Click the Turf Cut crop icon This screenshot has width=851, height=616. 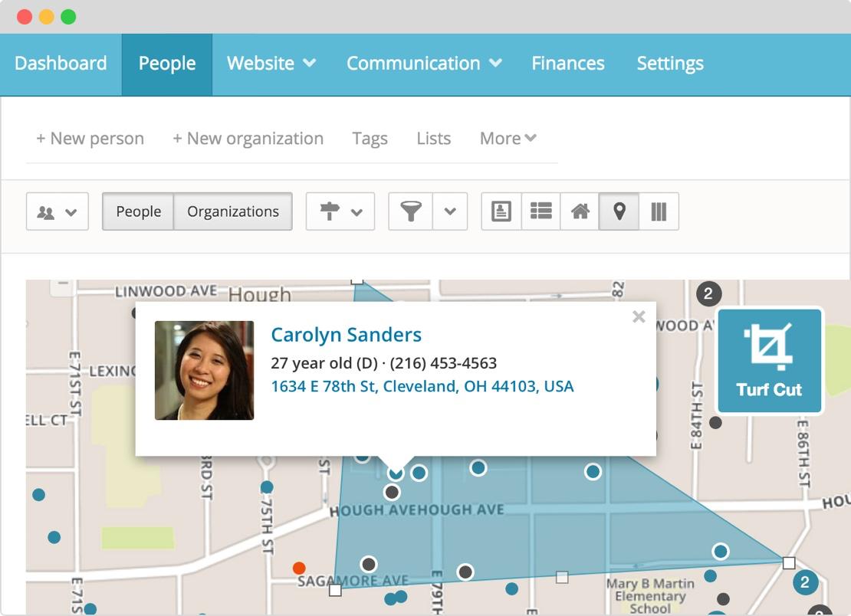[x=768, y=346]
